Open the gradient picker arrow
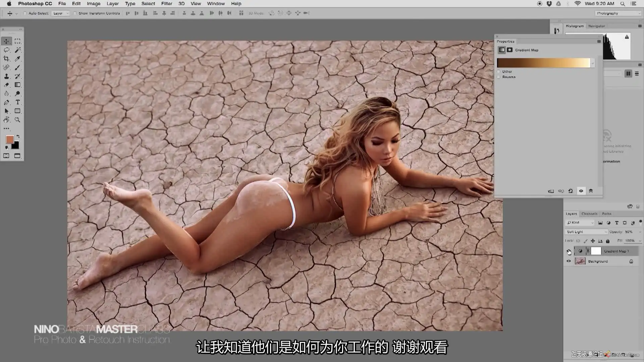The image size is (644, 362). [593, 63]
